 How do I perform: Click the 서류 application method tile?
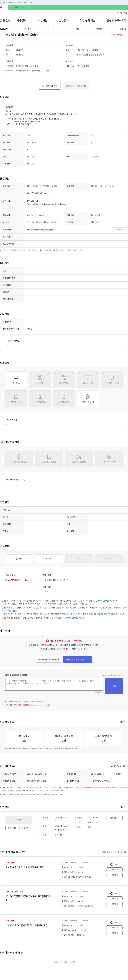pyautogui.click(x=19, y=558)
